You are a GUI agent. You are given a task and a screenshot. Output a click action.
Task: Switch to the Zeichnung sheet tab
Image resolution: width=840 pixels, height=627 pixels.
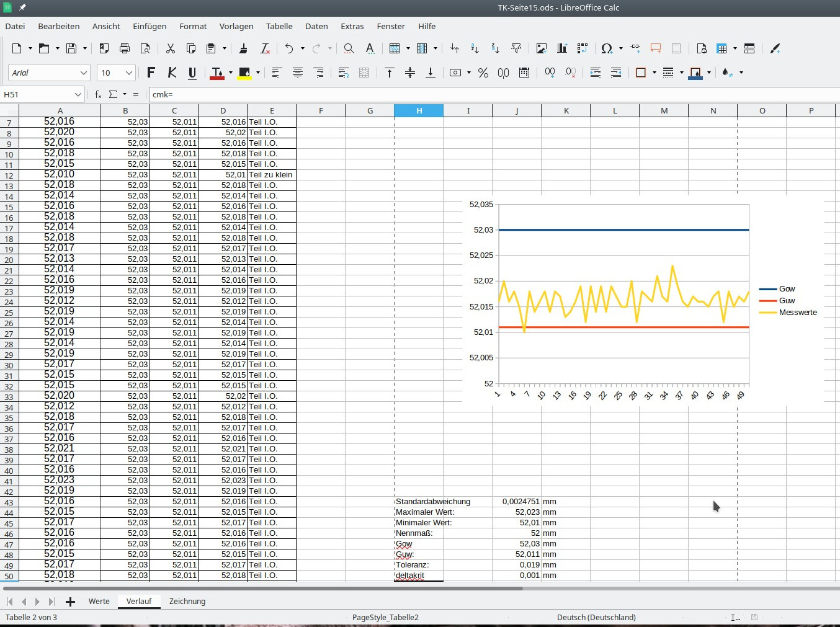coord(187,601)
